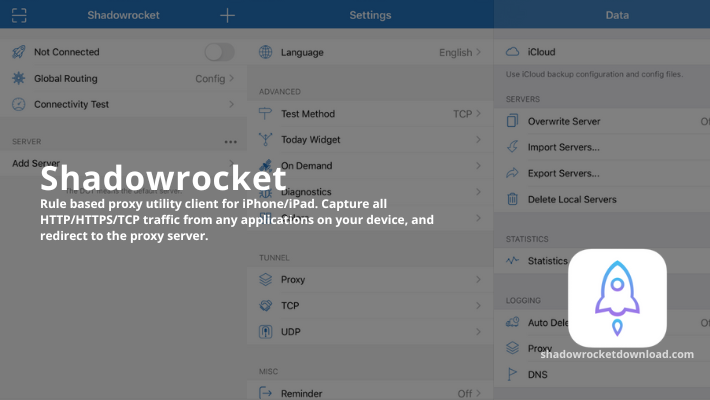Image resolution: width=710 pixels, height=400 pixels.
Task: Open the DNS logging row
Action: click(602, 375)
